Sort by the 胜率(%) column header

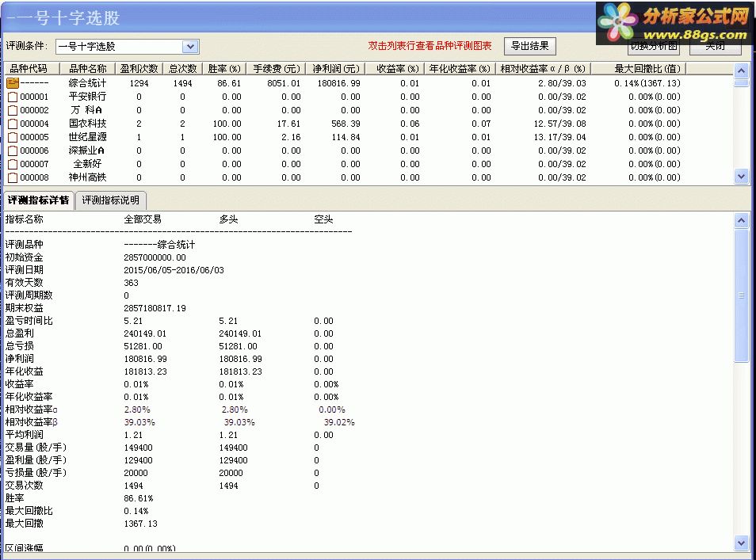[x=224, y=69]
